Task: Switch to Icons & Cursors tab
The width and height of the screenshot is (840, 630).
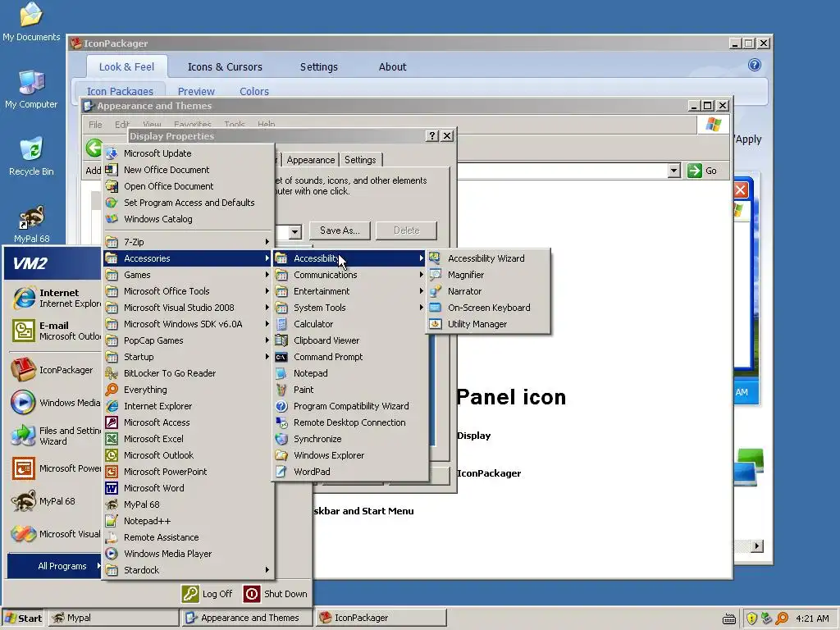Action: point(225,67)
